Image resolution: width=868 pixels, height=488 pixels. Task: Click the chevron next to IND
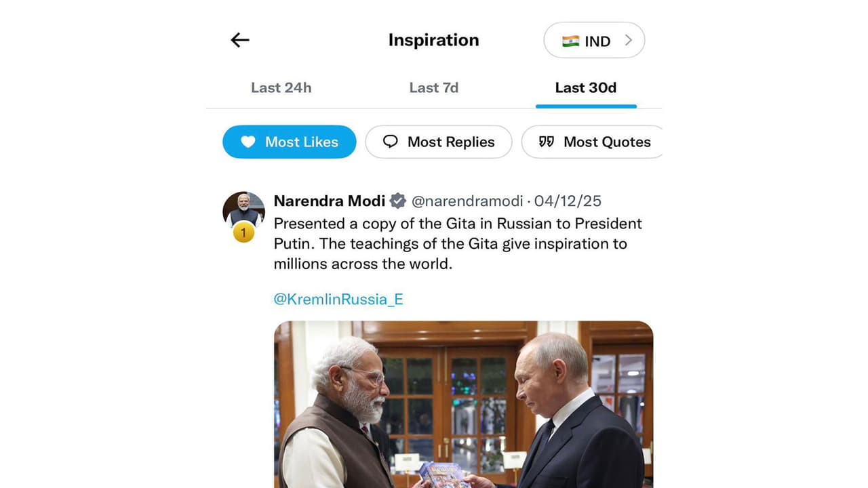point(627,40)
